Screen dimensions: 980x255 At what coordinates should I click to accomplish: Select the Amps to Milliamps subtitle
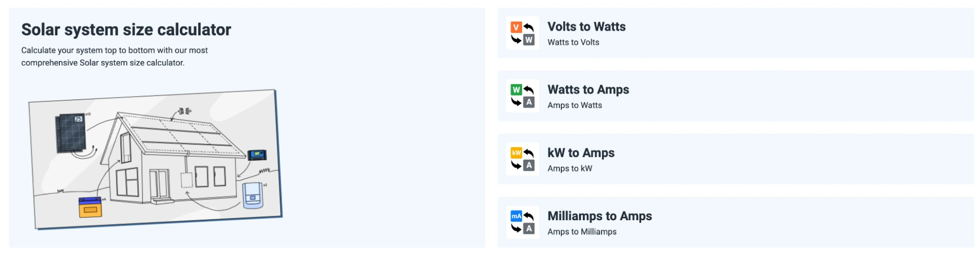pos(582,232)
